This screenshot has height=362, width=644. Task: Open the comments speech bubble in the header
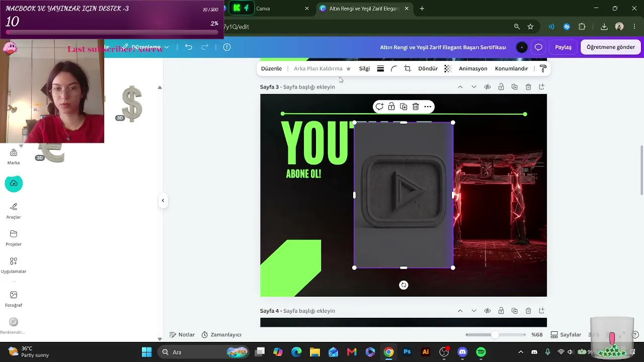pyautogui.click(x=538, y=47)
